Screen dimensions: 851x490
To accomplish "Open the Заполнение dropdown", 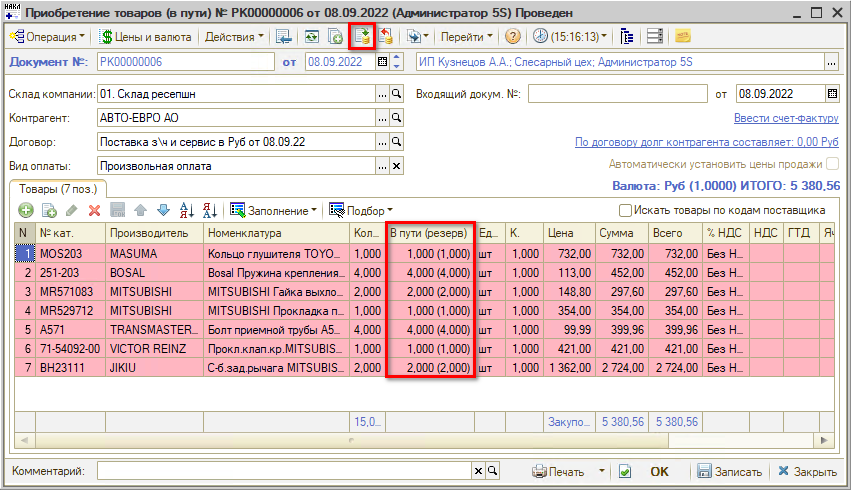I will (274, 211).
